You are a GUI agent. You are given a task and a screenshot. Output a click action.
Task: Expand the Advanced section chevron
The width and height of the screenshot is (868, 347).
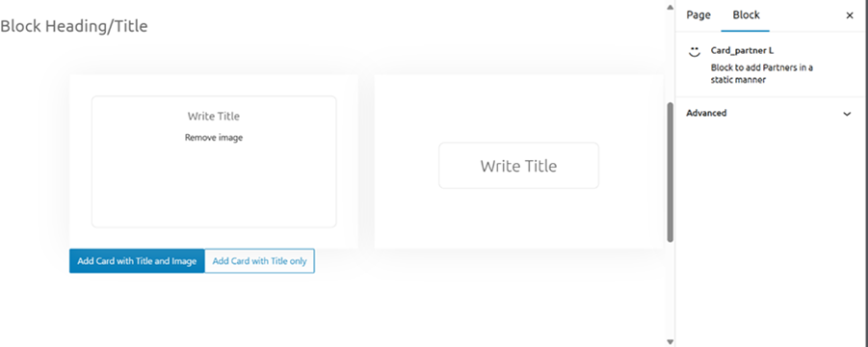(847, 114)
